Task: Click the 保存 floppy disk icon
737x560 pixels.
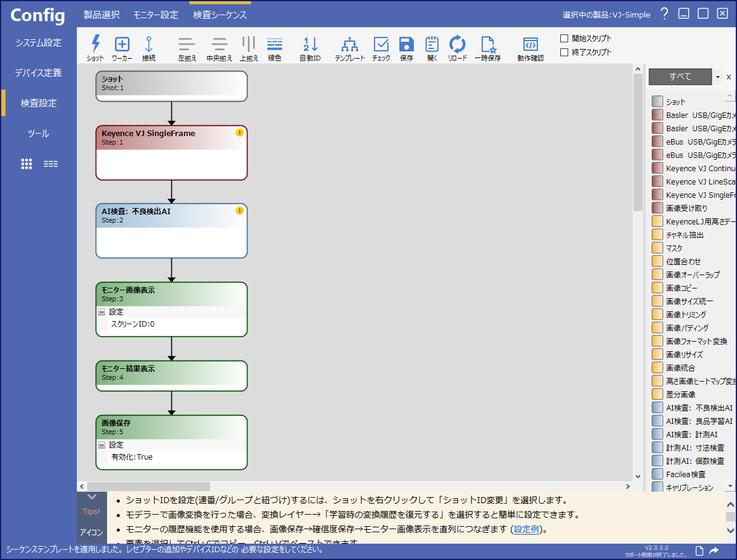Action: 406,44
